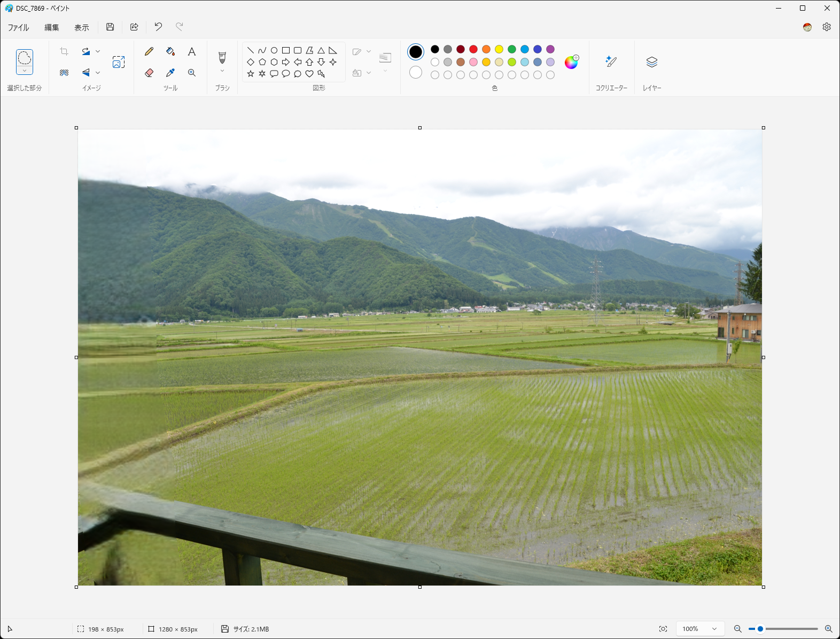This screenshot has height=639, width=840.
Task: Open the ファイル menu
Action: [x=18, y=27]
